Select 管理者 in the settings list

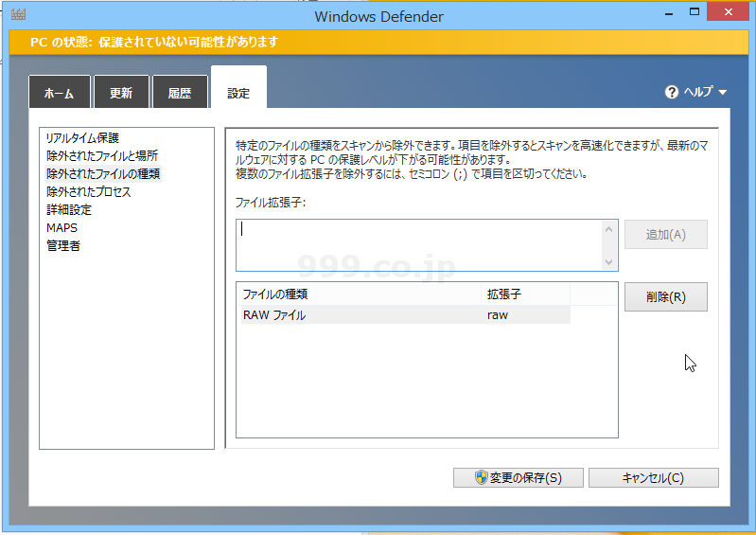(63, 245)
